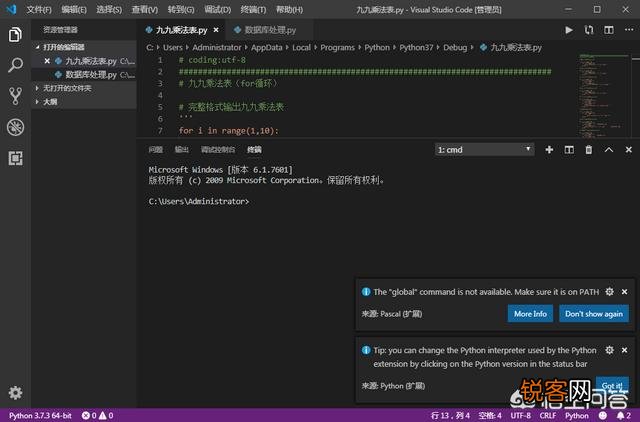Kill terminal with trash icon
This screenshot has height=422, width=640.
(x=589, y=150)
